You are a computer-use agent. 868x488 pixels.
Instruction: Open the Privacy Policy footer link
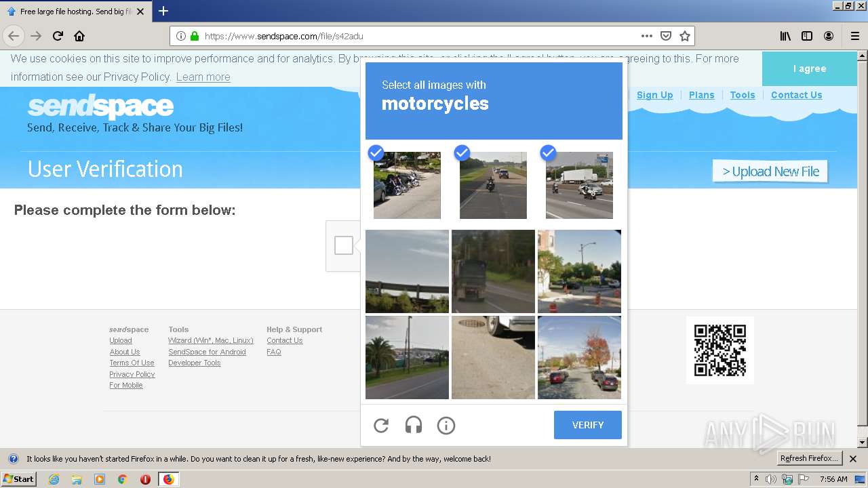click(x=132, y=374)
